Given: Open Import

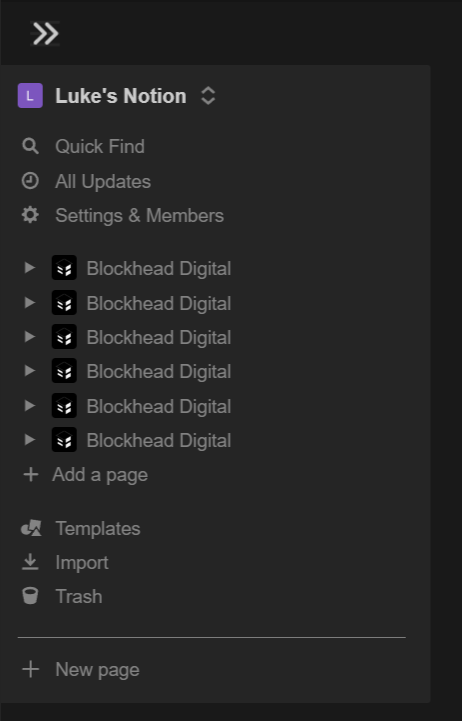Looking at the screenshot, I should click(82, 563).
